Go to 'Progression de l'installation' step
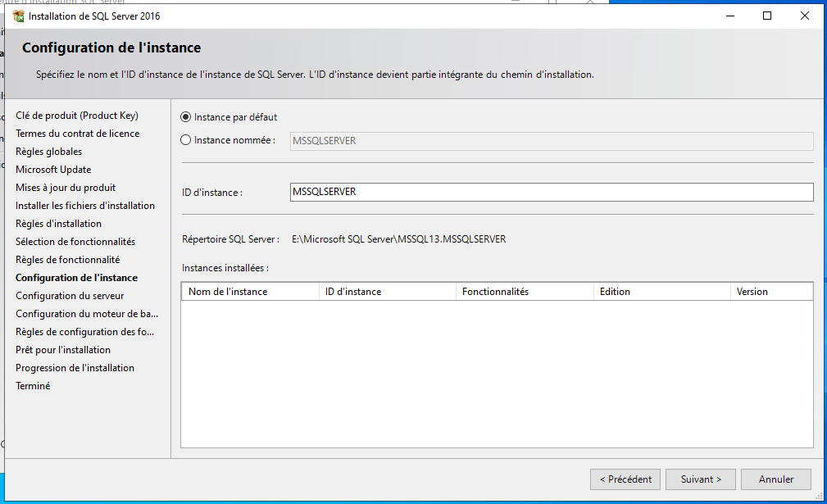Viewport: 827px width, 504px height. [x=75, y=367]
